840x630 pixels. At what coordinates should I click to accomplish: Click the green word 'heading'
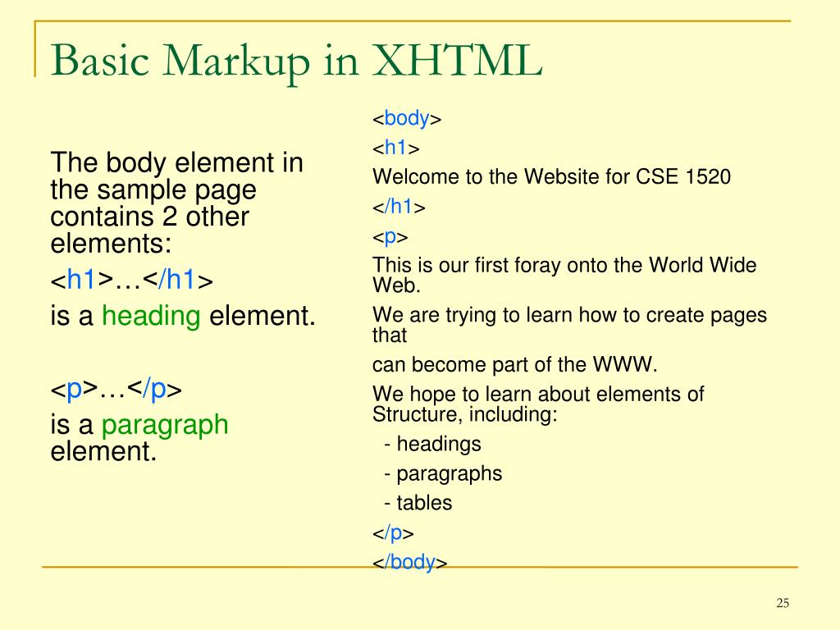pos(151,316)
